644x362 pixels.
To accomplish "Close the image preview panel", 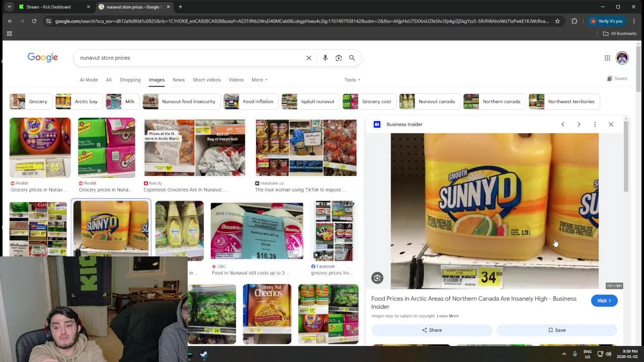I will point(611,124).
